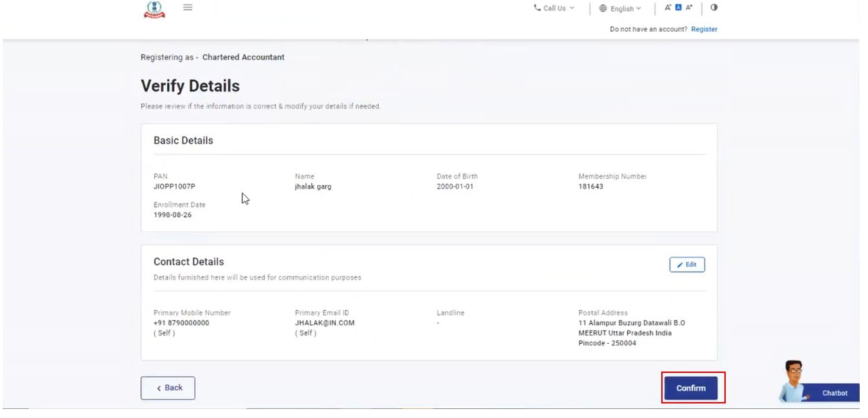Click the PAN value JIOPP1007P
The height and width of the screenshot is (418, 868).
click(x=174, y=186)
